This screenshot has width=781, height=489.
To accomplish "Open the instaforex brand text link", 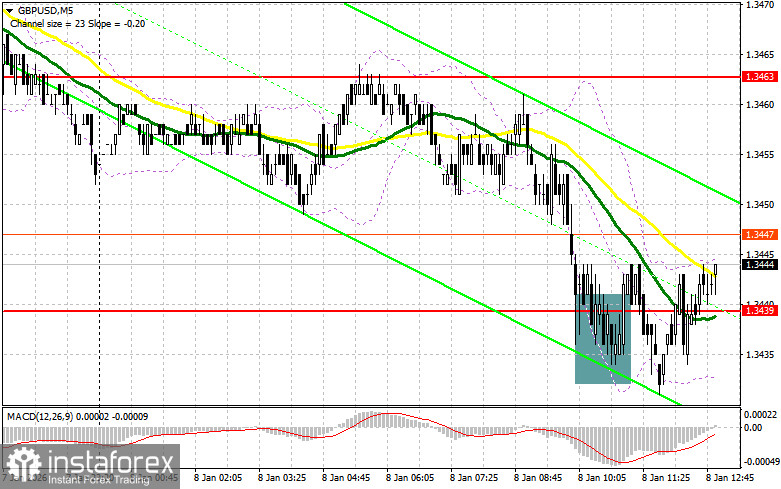I will tap(111, 463).
